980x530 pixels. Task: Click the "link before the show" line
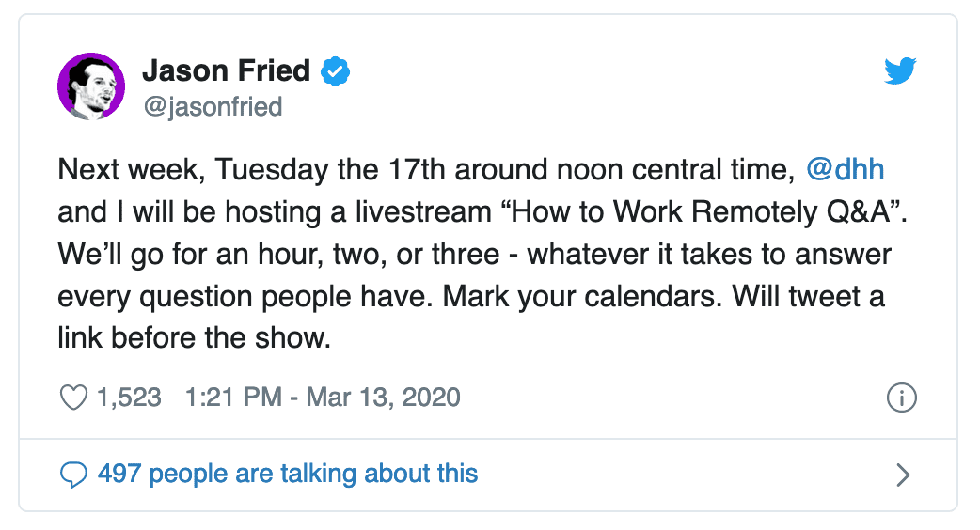pos(194,338)
